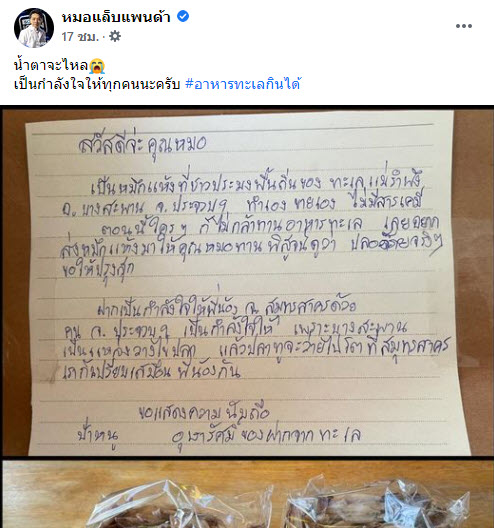
Task: Click the black divider between the two photos
Action: tap(247, 458)
